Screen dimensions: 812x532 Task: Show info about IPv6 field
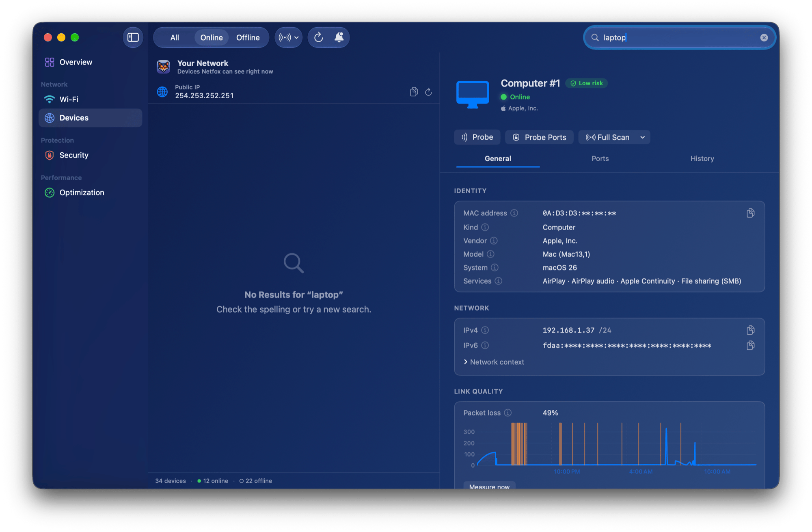tap(485, 346)
